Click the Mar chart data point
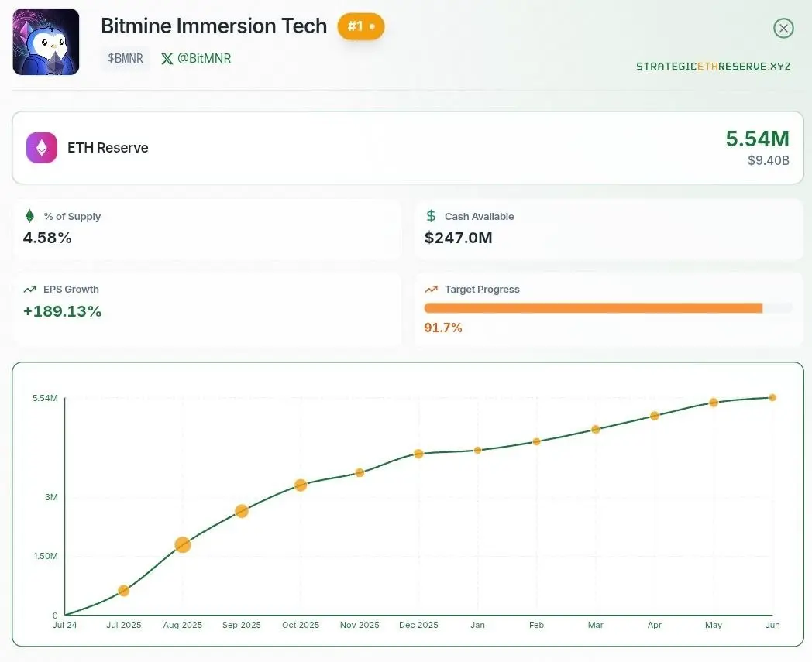Screen dimensions: 812x662 point(596,429)
